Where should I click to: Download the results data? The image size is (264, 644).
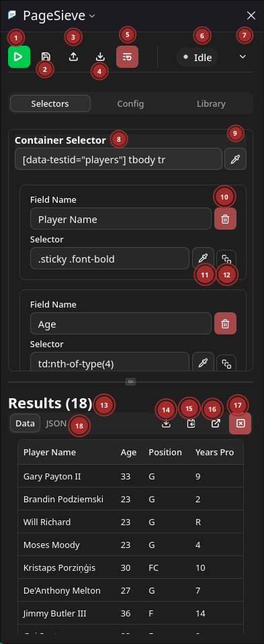(x=166, y=424)
